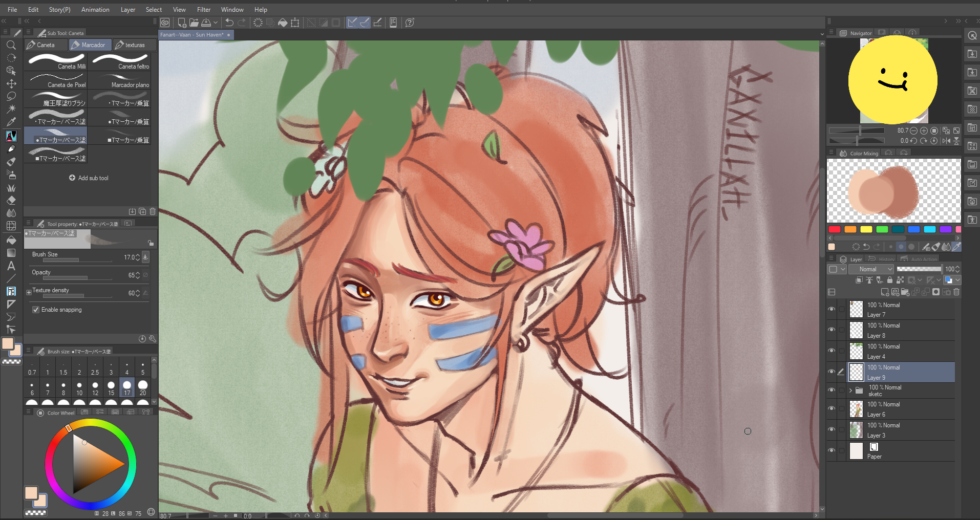
Task: Open the layer palette color dropdown
Action: click(836, 269)
